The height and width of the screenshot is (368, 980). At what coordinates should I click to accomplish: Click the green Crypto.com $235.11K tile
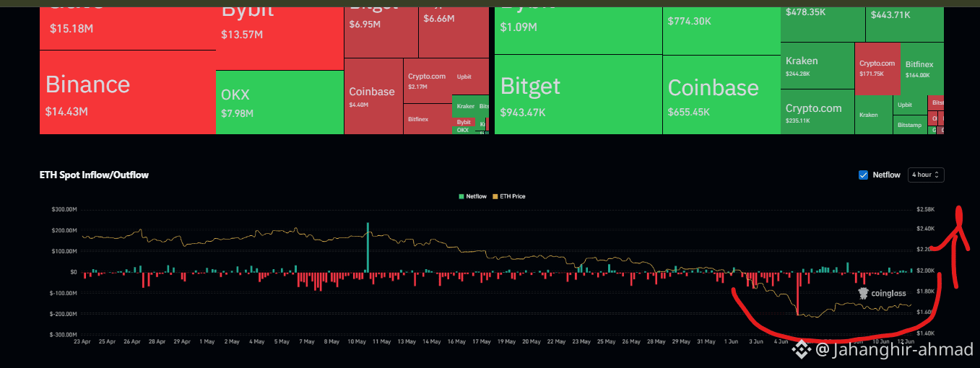point(817,112)
